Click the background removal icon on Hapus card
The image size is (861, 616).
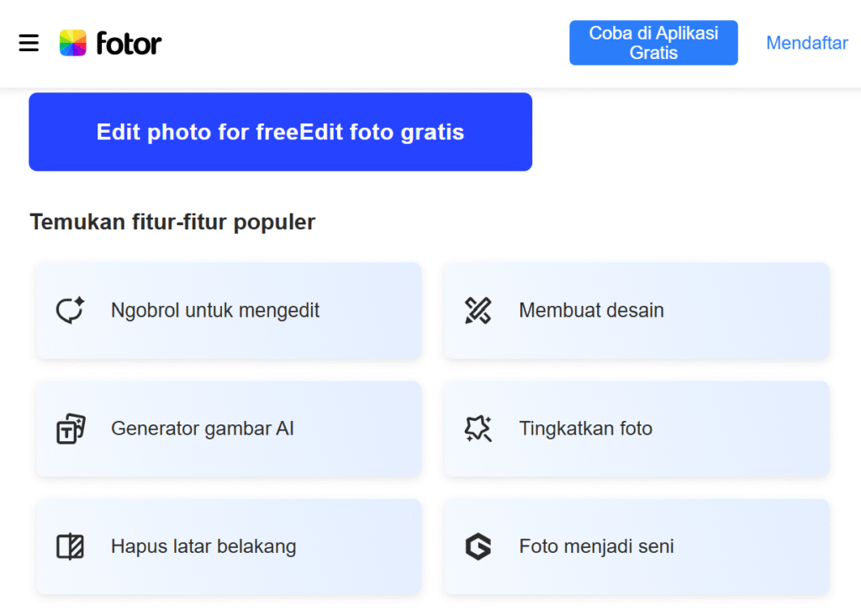click(x=71, y=546)
